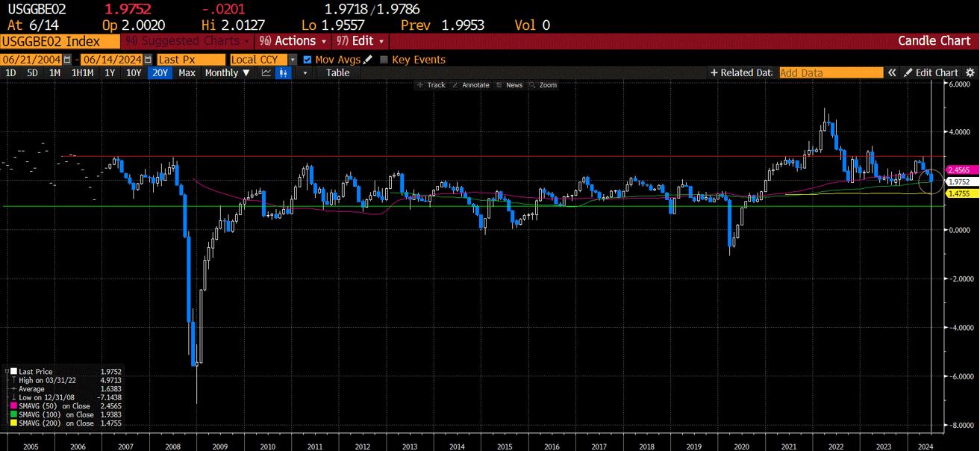Enable the Key Events checkbox
This screenshot has width=980, height=451.
[x=386, y=60]
